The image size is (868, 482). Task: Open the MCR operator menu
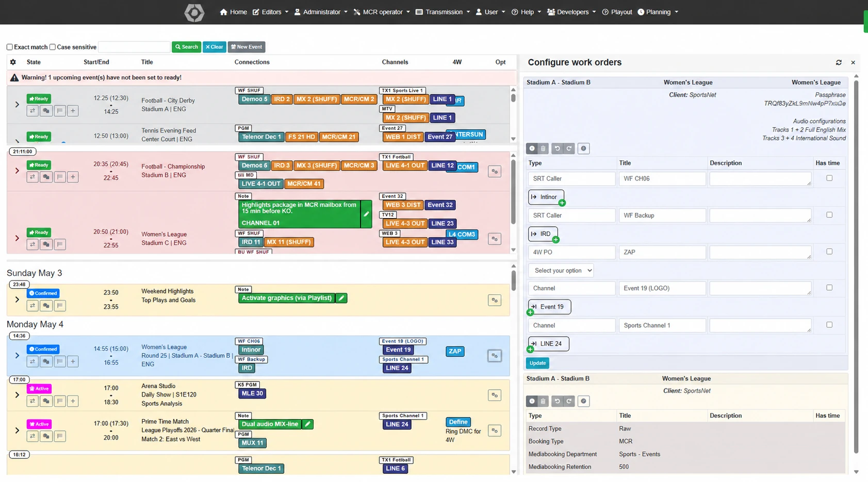coord(382,12)
